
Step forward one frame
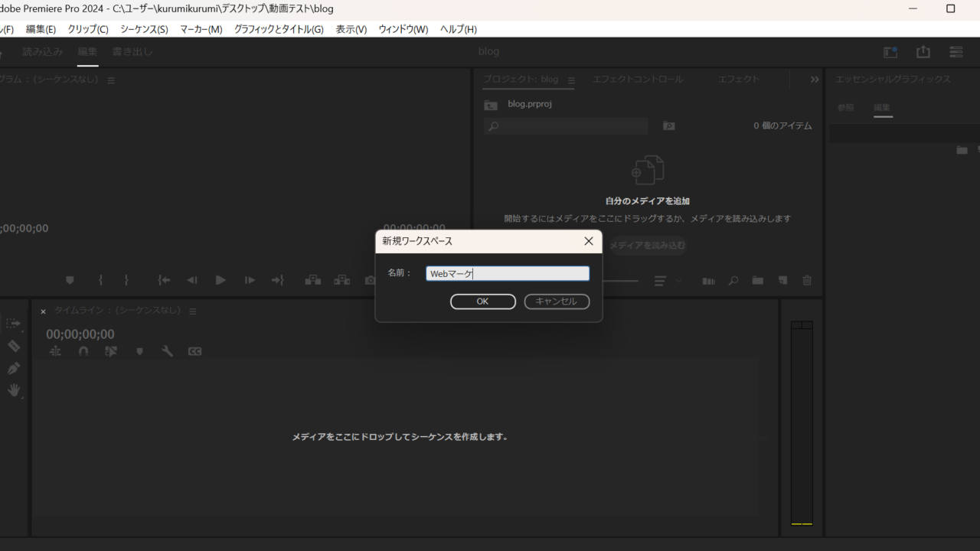click(x=250, y=281)
